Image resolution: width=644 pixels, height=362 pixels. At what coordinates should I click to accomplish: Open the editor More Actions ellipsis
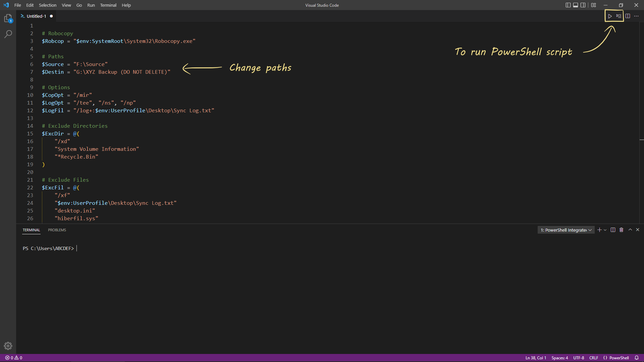[x=636, y=16]
